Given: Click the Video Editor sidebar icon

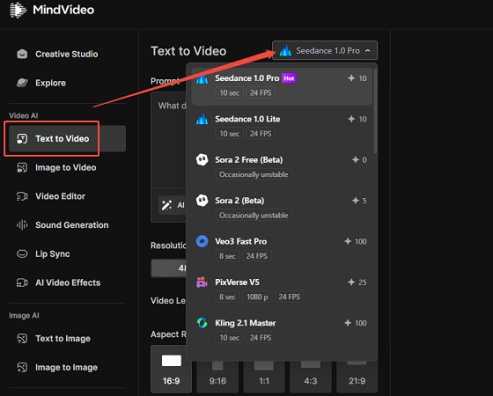Looking at the screenshot, I should click(x=22, y=196).
